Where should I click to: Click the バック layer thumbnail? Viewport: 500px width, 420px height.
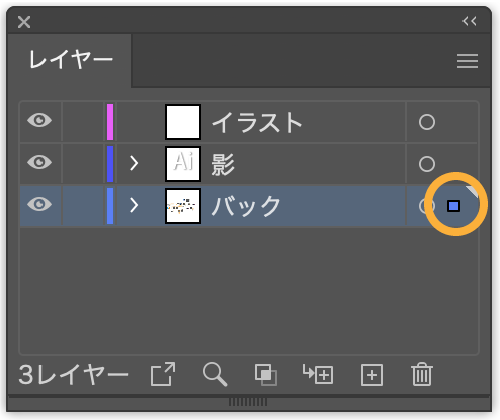(183, 206)
